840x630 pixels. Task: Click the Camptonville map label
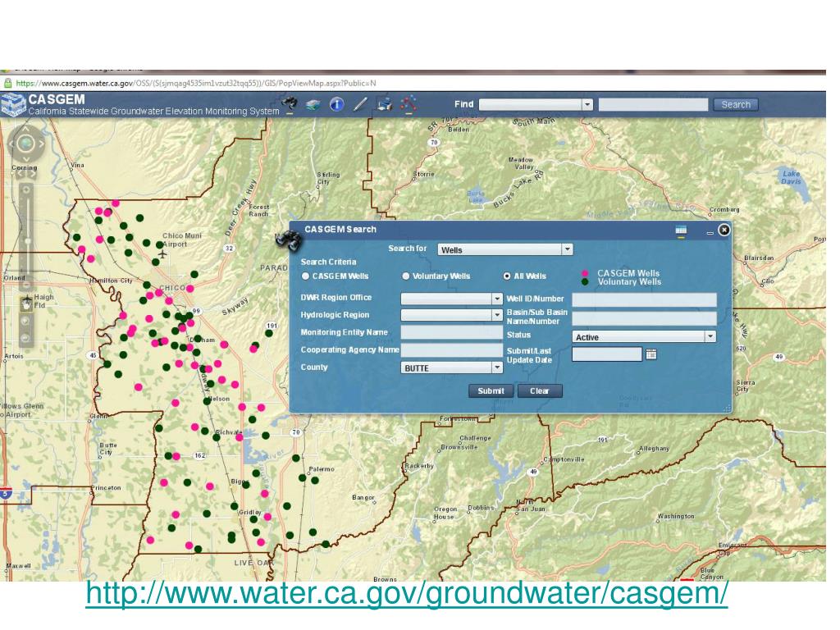tap(564, 459)
